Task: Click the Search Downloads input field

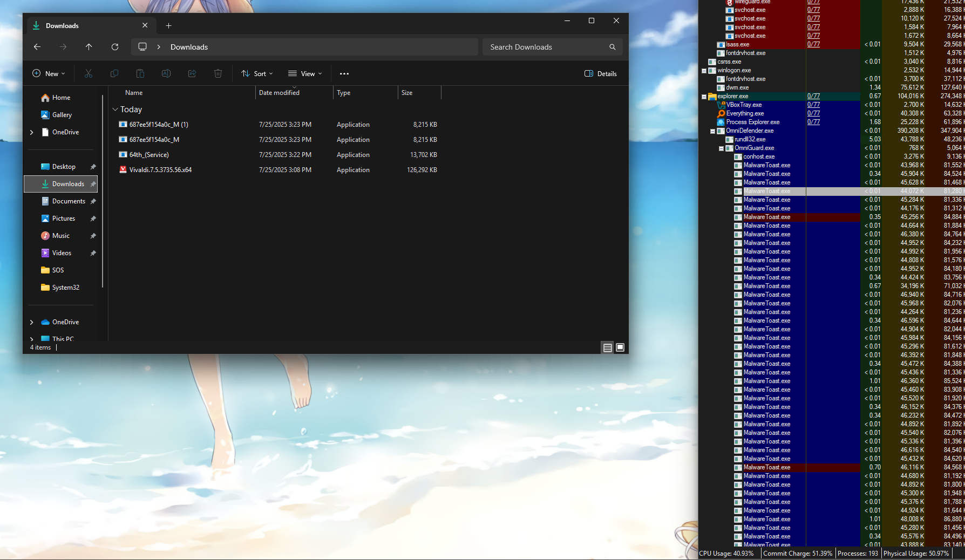Action: click(x=545, y=47)
